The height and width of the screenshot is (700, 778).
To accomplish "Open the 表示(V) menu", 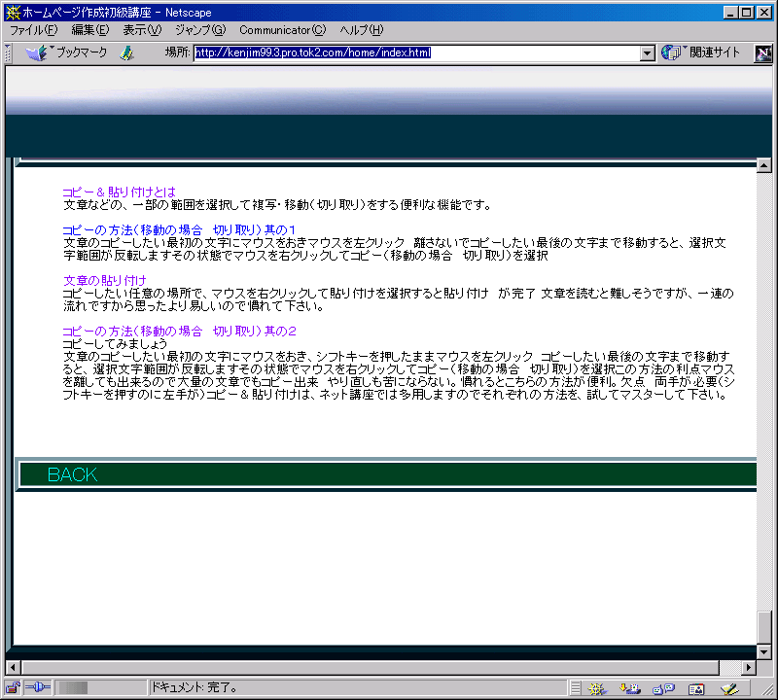I will pos(142,30).
